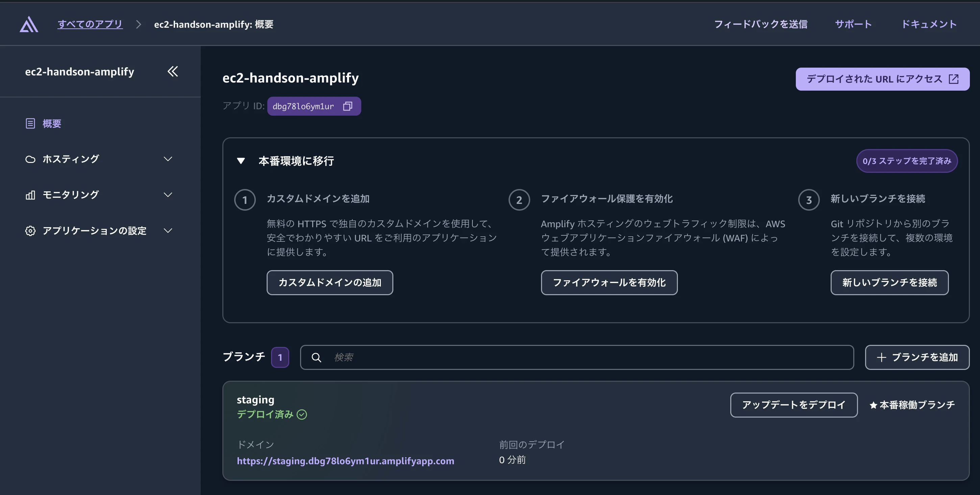Collapse the 本番環境に移行 section triangle
Screen dimensions: 980x495
[x=241, y=161]
